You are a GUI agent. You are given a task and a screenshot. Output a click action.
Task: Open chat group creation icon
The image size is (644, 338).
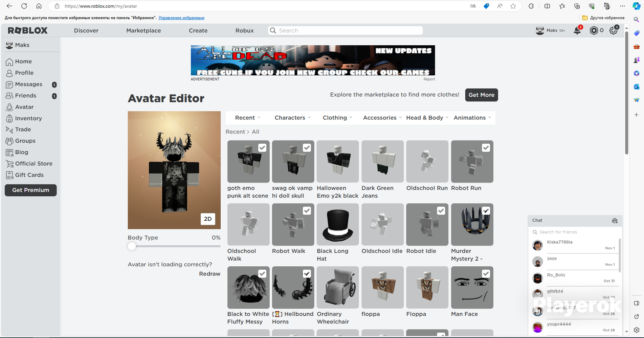[x=615, y=221]
